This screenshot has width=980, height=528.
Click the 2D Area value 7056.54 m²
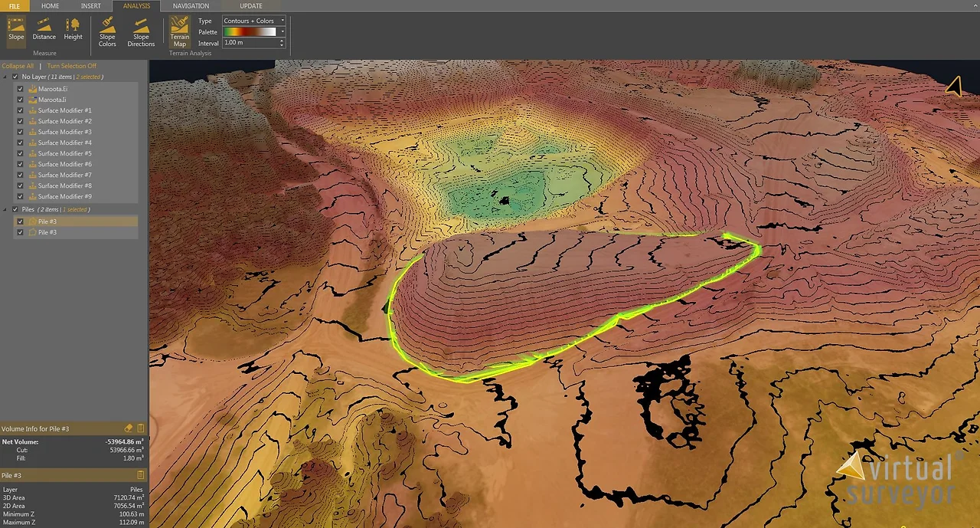point(129,506)
